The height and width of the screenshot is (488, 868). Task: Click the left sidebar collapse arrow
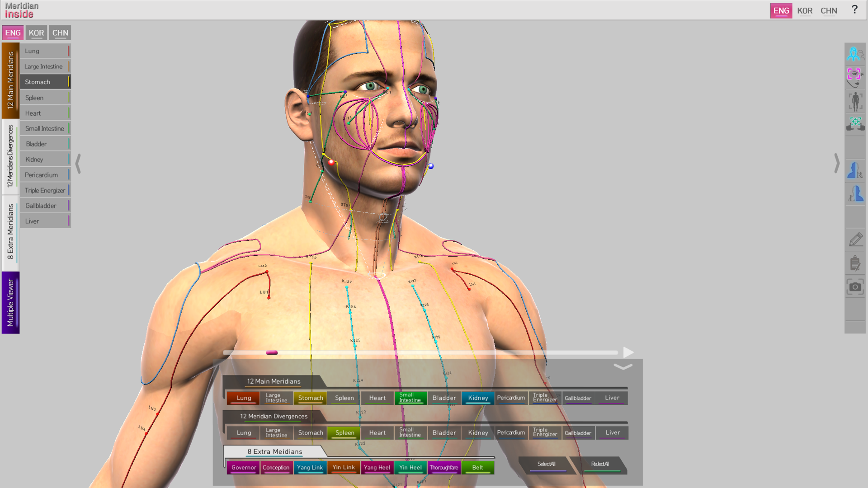pyautogui.click(x=78, y=164)
